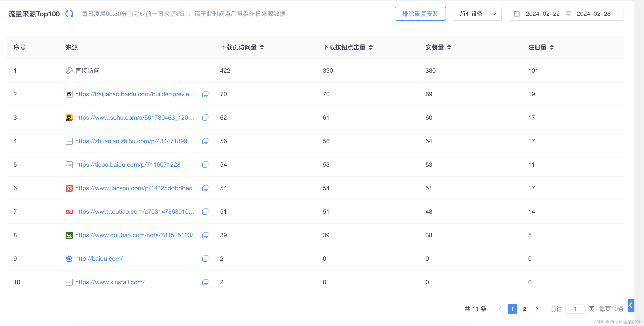
Task: Click the 序号 column header
Action: tap(20, 47)
